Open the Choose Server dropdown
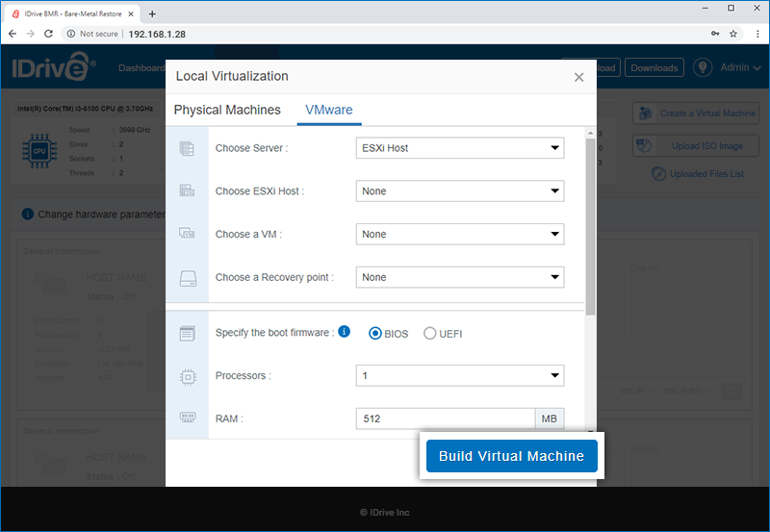The width and height of the screenshot is (770, 532). pyautogui.click(x=460, y=148)
